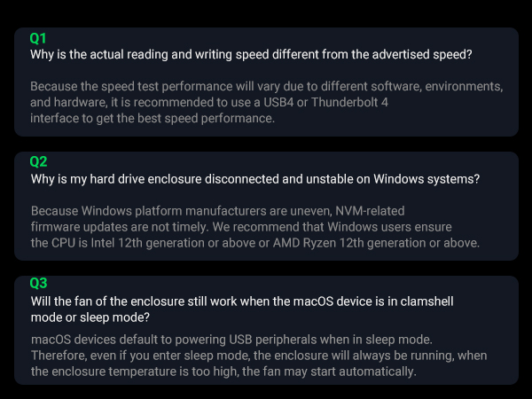
Task: Click the green Q3 label
Action: pos(38,284)
